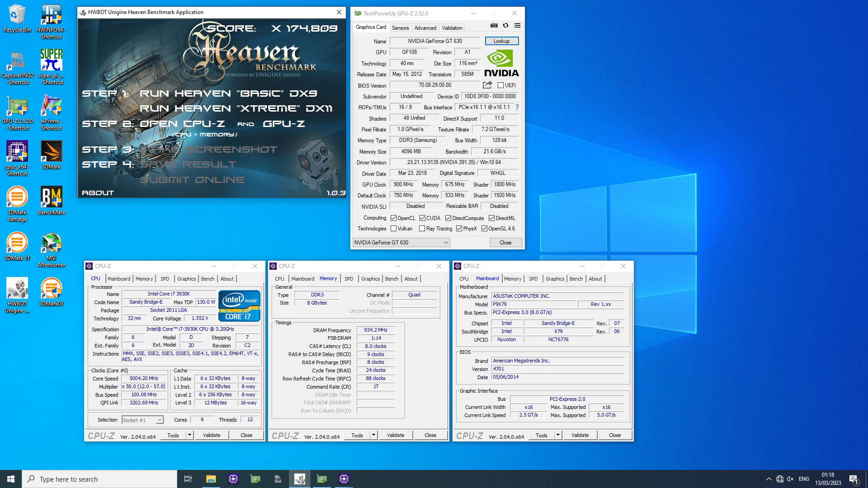868x488 pixels.
Task: Click the taskbar search box
Action: (x=99, y=479)
